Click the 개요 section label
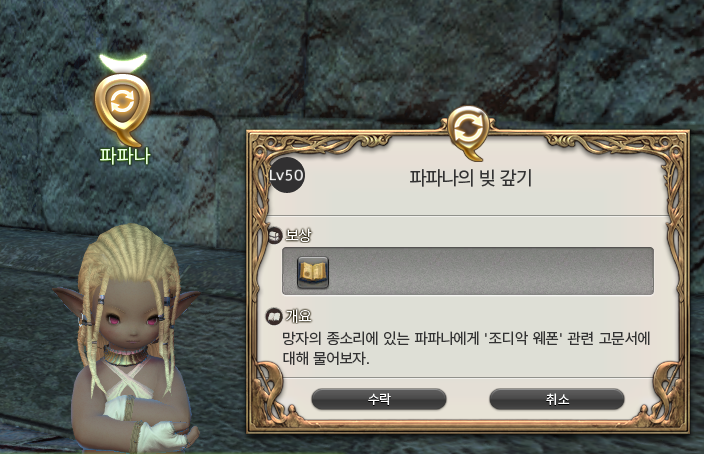The width and height of the screenshot is (704, 454). 298,317
